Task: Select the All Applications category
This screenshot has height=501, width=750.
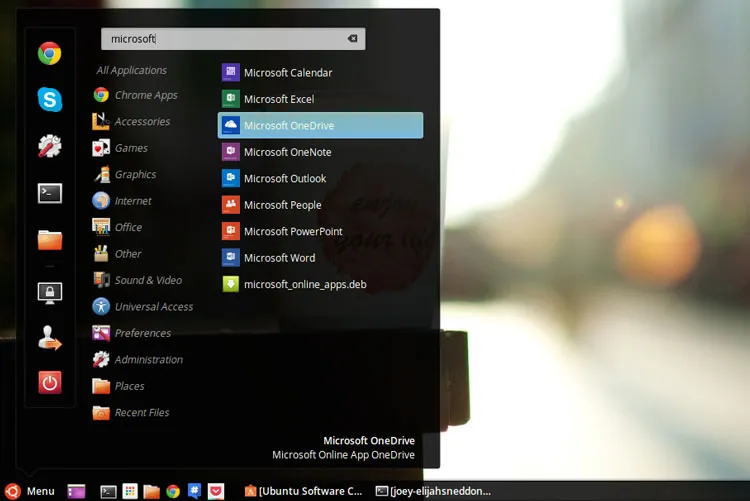Action: pos(131,70)
